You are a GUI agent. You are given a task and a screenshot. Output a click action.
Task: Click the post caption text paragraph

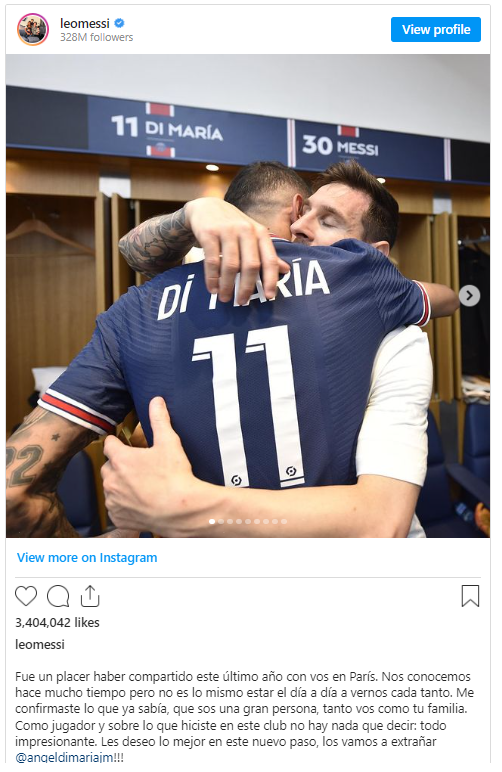pyautogui.click(x=245, y=717)
